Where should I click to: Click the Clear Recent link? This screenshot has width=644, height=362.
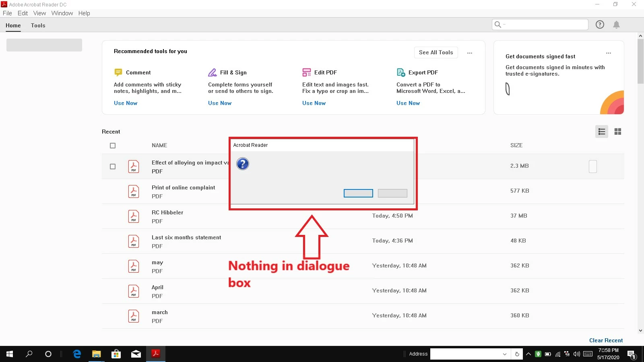(x=606, y=340)
